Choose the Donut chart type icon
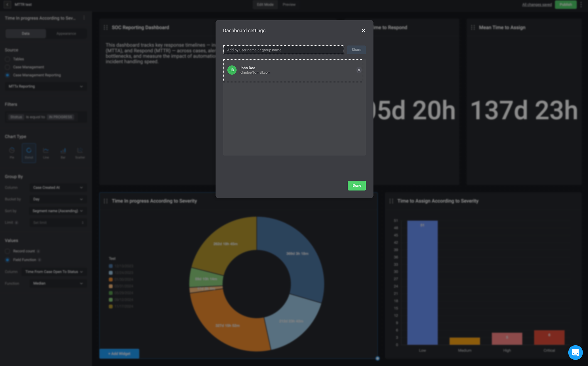 [29, 153]
